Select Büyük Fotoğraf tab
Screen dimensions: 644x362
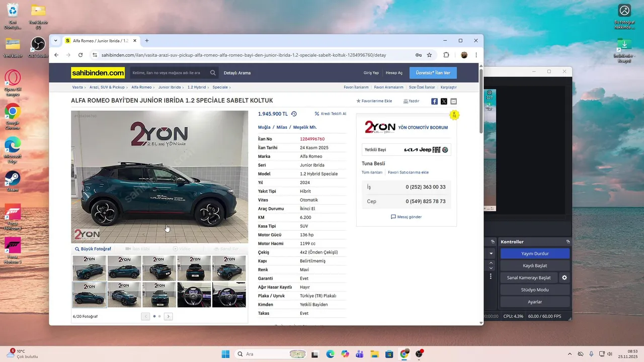pos(93,249)
